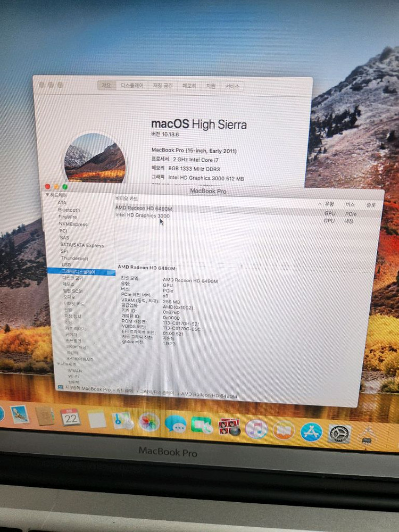The width and height of the screenshot is (399, 532).
Task: Select USB in the sidebar
Action: [66, 264]
